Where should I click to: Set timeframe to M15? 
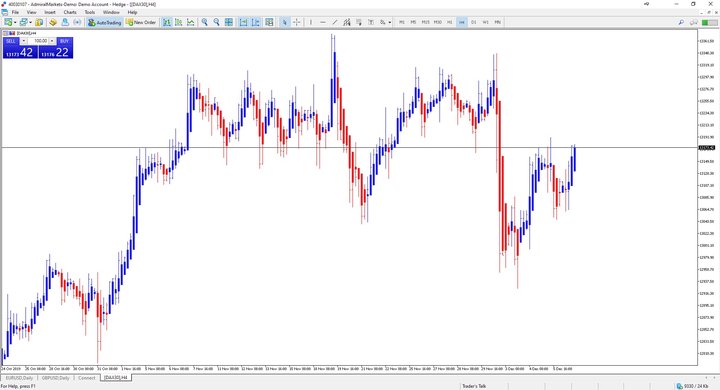[x=426, y=22]
